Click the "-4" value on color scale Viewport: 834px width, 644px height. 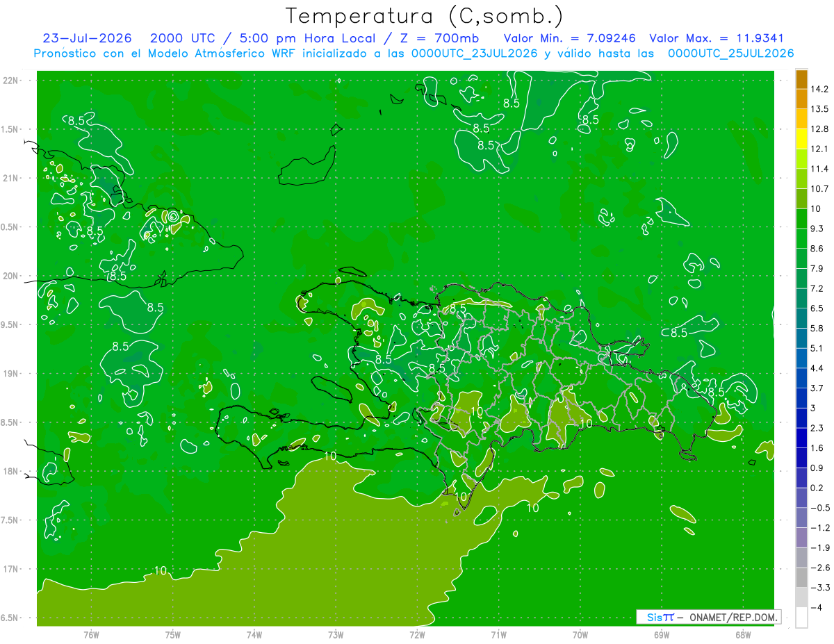(816, 608)
